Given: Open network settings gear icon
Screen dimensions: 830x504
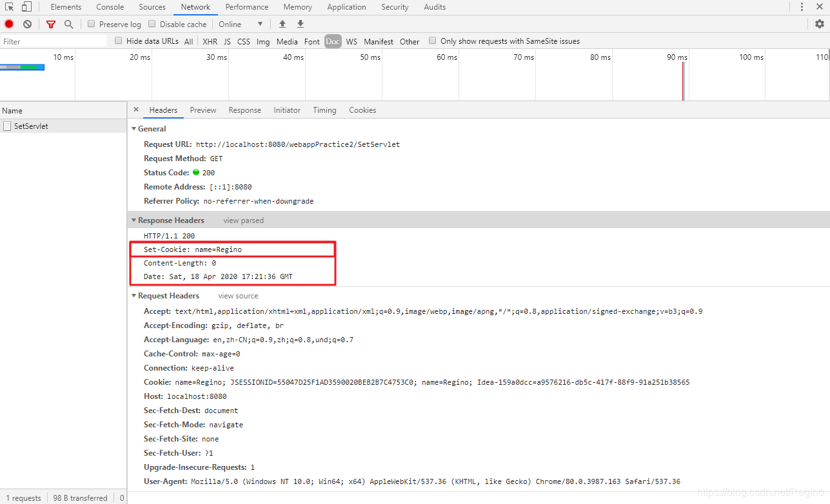Looking at the screenshot, I should [819, 24].
